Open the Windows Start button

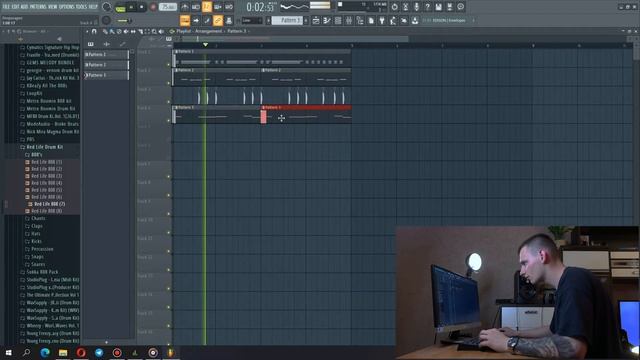(8, 352)
